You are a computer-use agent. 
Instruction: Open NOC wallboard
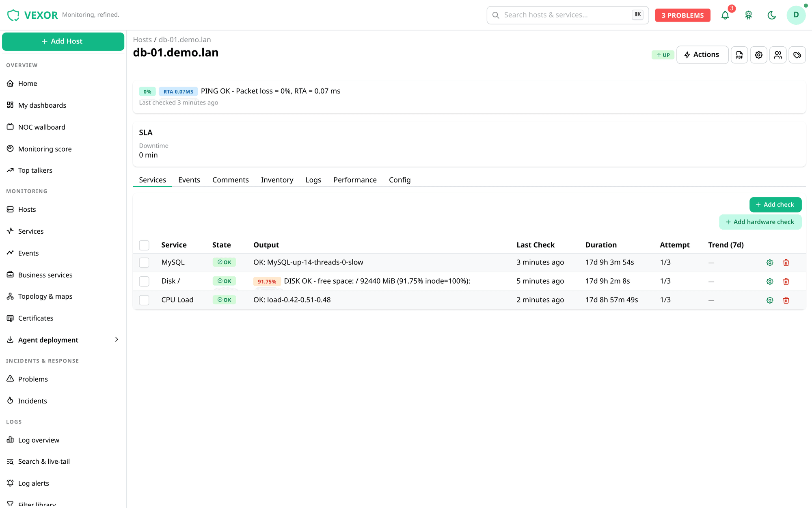coord(63,127)
